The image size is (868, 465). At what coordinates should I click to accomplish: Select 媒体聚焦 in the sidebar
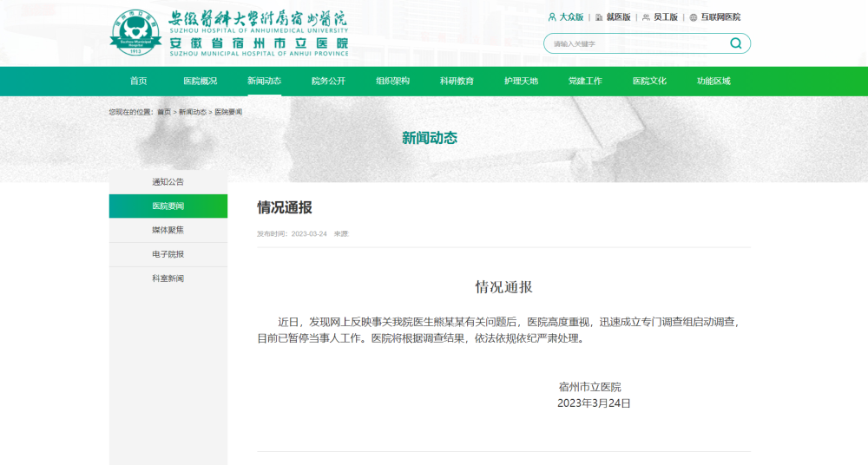[168, 230]
